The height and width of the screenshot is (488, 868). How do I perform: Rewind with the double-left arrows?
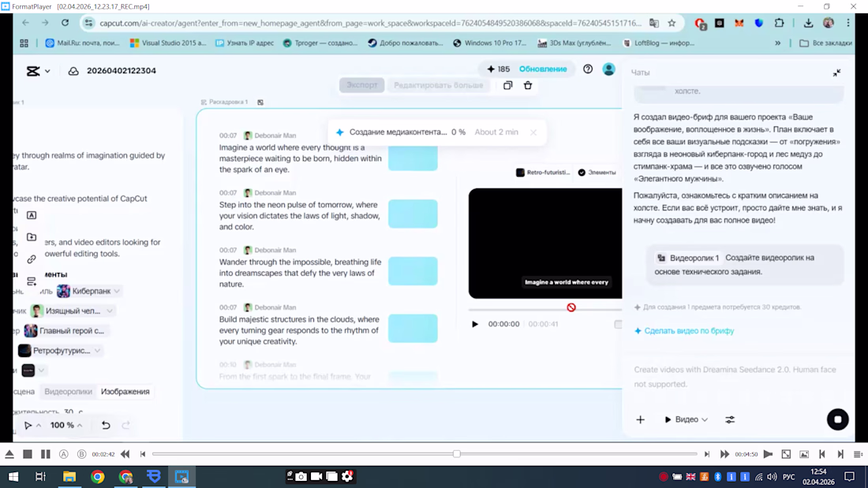pyautogui.click(x=125, y=454)
